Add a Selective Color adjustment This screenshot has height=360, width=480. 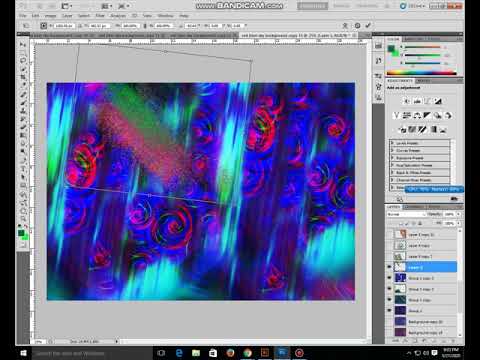point(443,129)
